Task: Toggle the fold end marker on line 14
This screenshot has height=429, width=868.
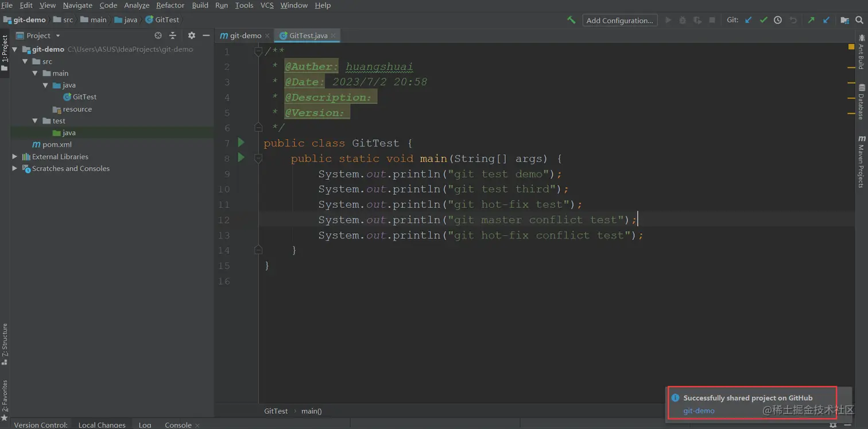Action: pos(258,250)
